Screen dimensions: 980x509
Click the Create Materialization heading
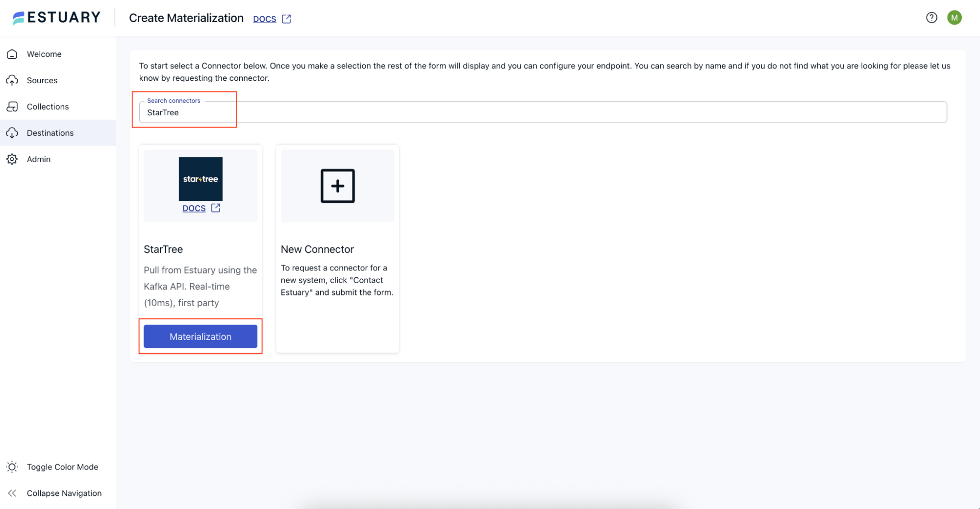tap(186, 18)
